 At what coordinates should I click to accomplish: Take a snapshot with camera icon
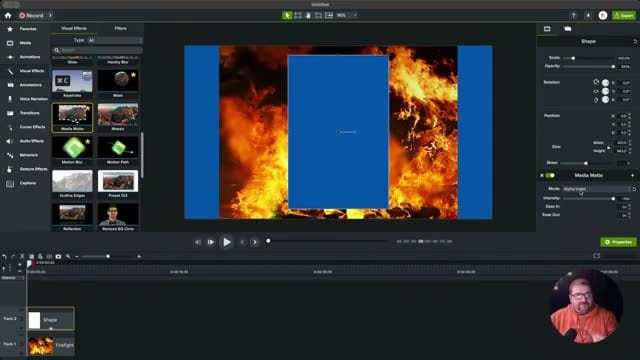point(58,256)
